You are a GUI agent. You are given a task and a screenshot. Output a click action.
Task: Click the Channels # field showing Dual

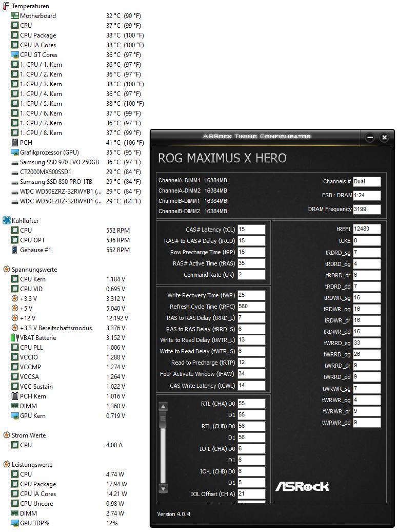[x=367, y=181]
